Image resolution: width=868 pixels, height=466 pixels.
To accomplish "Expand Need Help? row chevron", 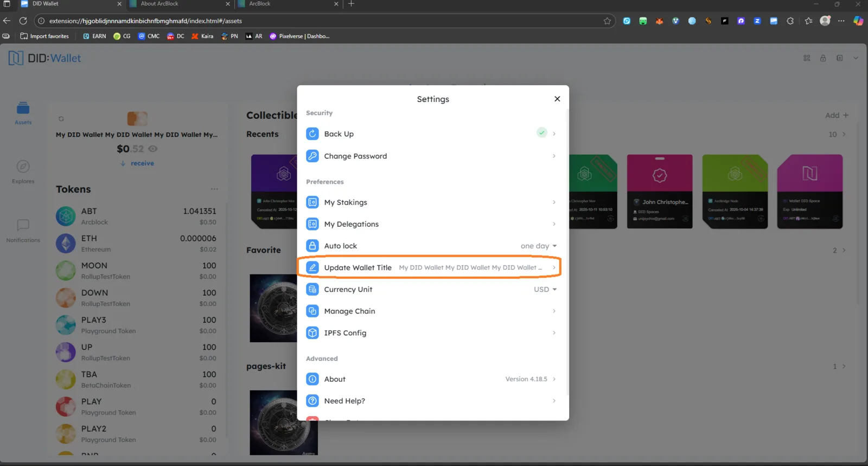I will (x=554, y=401).
